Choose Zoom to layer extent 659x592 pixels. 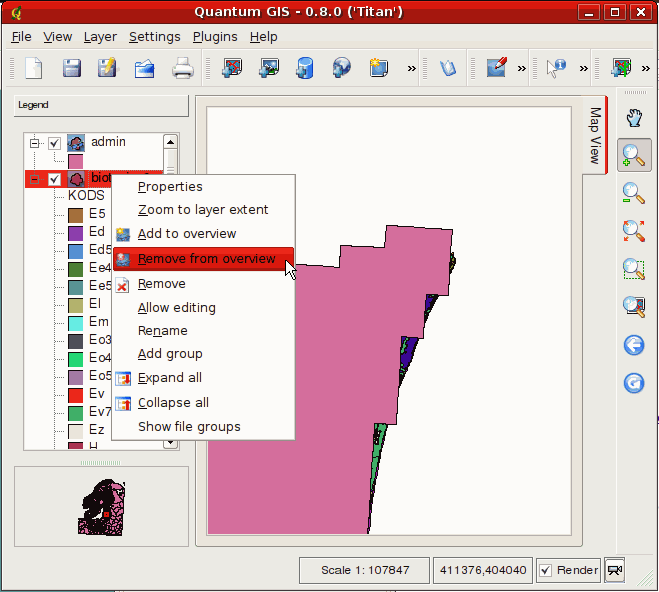tap(203, 210)
